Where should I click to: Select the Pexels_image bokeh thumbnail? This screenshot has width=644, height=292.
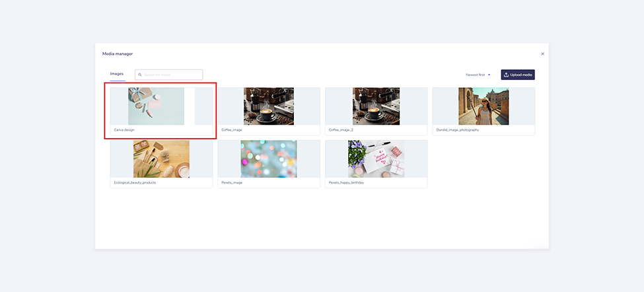click(x=269, y=159)
